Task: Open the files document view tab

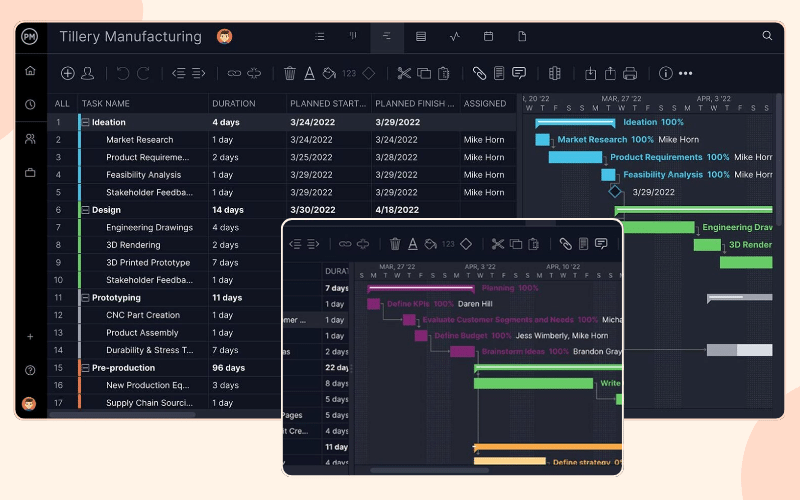Action: (522, 36)
